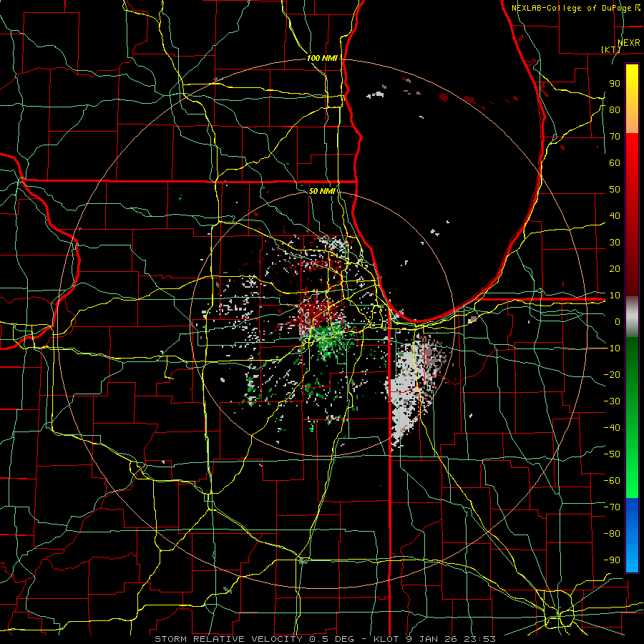
Task: Click the "100 NMI" range ring label
Action: click(322, 59)
